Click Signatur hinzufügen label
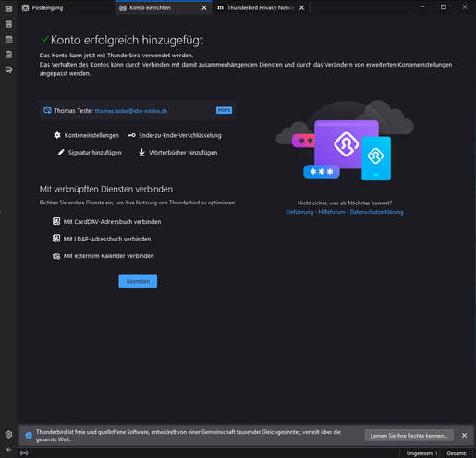 click(x=95, y=153)
